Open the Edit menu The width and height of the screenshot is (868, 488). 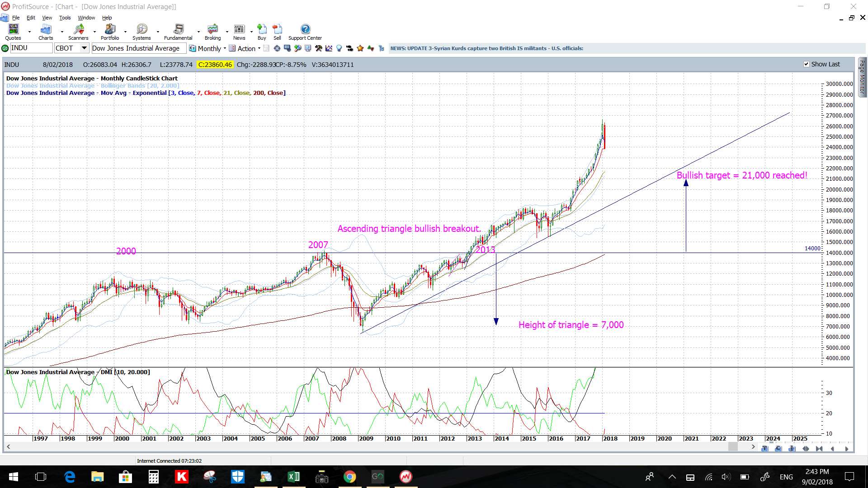point(31,18)
